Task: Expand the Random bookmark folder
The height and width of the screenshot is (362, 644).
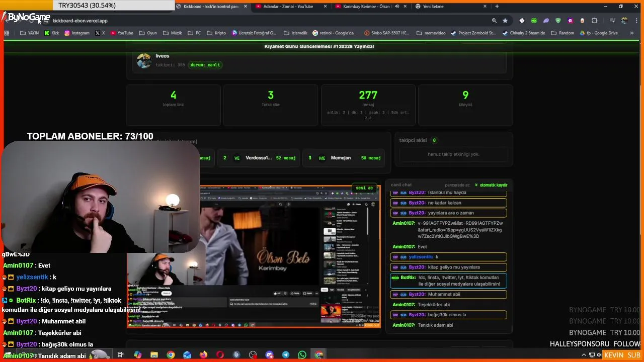Action: point(562,33)
